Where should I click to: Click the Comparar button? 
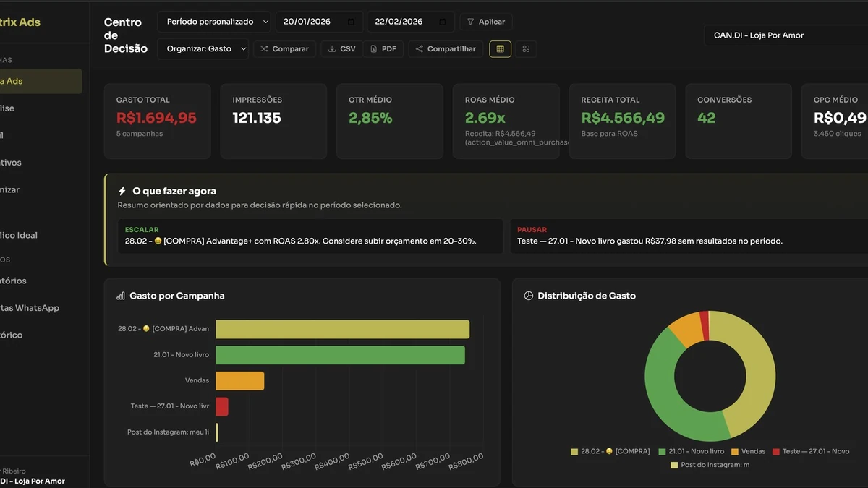(x=284, y=48)
